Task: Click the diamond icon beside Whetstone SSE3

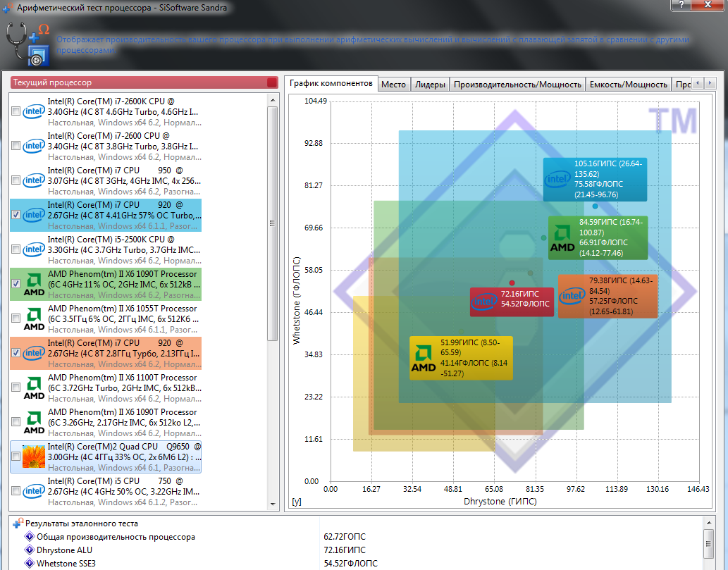Action: click(x=30, y=563)
